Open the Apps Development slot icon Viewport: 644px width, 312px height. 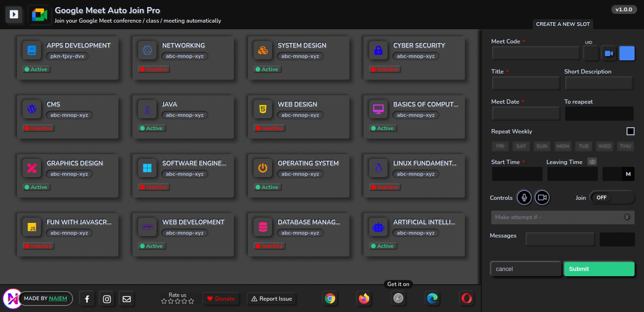coord(32,50)
